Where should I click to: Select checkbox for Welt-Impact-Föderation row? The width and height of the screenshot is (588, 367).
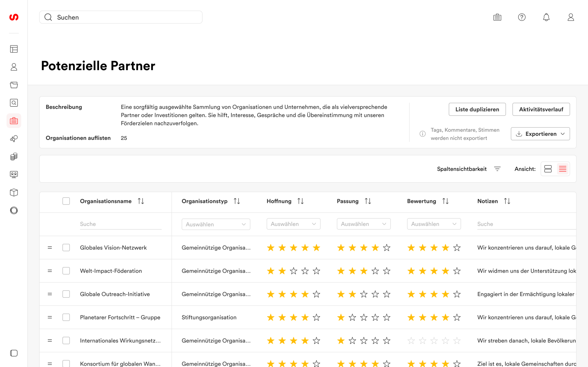(x=66, y=271)
